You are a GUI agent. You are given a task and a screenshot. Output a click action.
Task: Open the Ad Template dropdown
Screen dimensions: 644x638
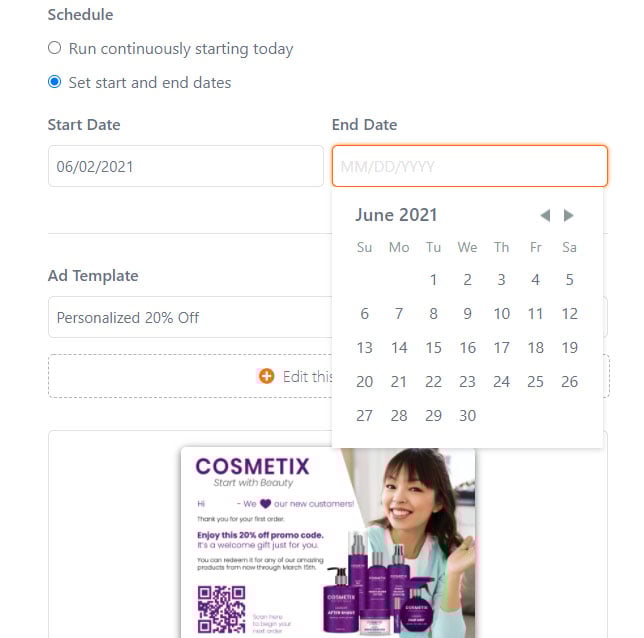tap(190, 317)
